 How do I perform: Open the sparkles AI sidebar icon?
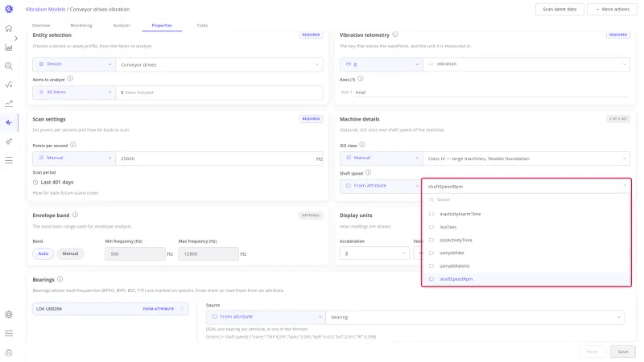click(x=9, y=142)
